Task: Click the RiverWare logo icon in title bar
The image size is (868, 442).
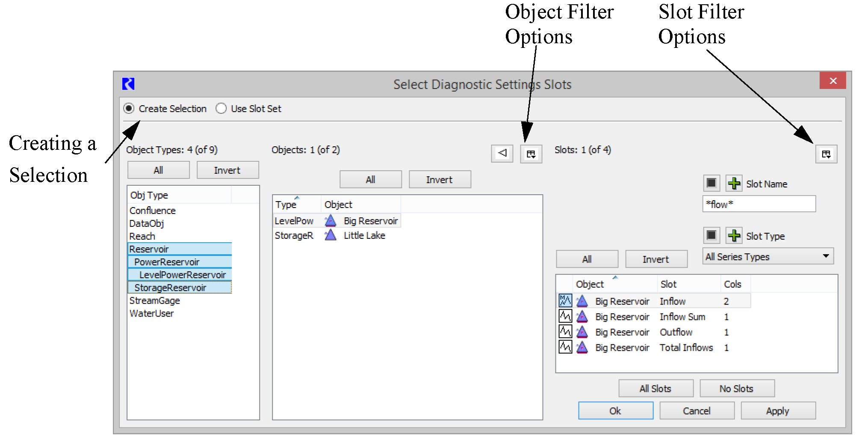Action: coord(128,84)
